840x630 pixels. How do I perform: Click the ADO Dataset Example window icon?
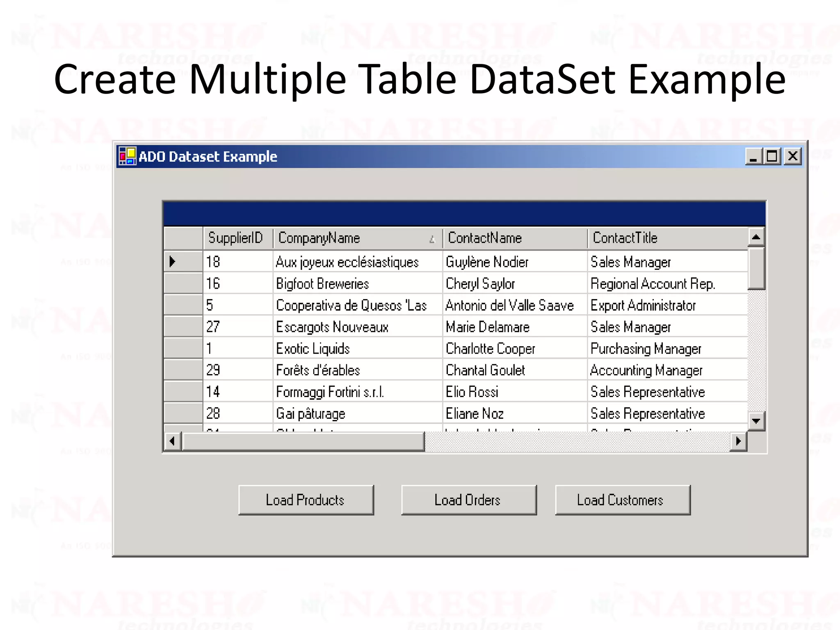[127, 156]
